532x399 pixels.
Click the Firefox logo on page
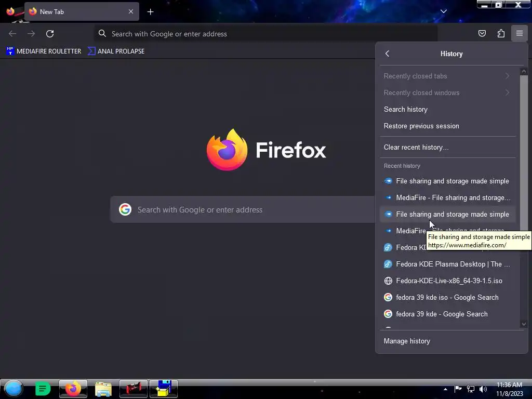tap(227, 150)
